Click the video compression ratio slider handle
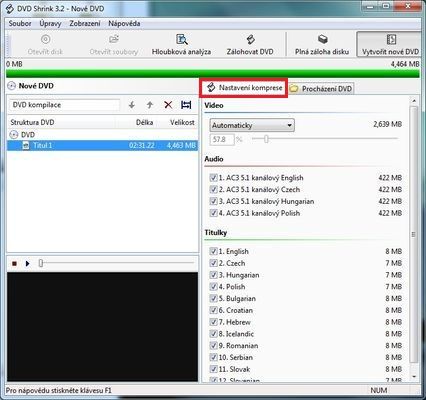This screenshot has height=400, width=426. point(266,139)
